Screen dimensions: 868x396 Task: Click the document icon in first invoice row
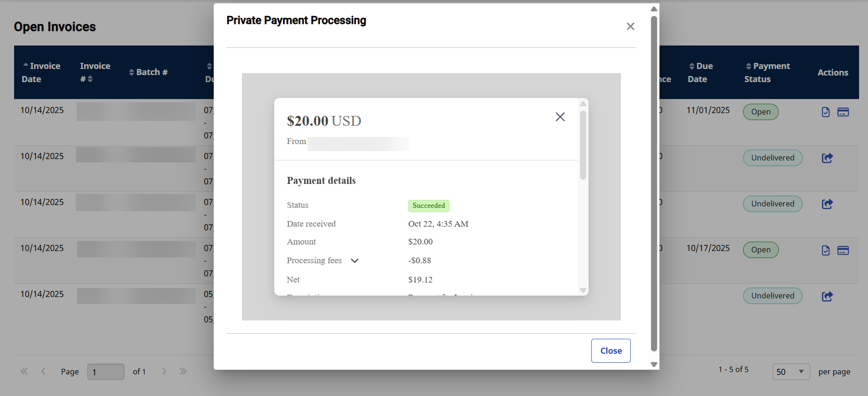tap(826, 112)
